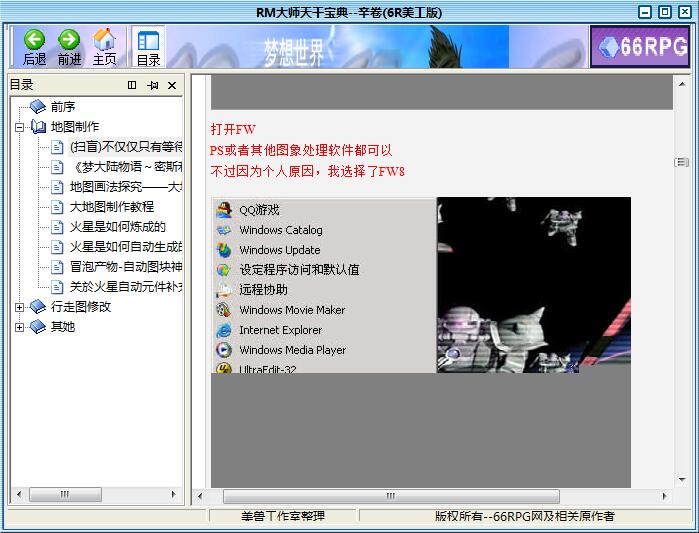Close the 目录 side panel

(172, 85)
